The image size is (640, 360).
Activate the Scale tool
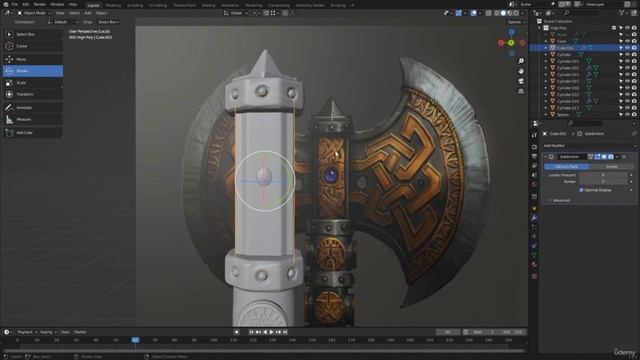tap(33, 83)
